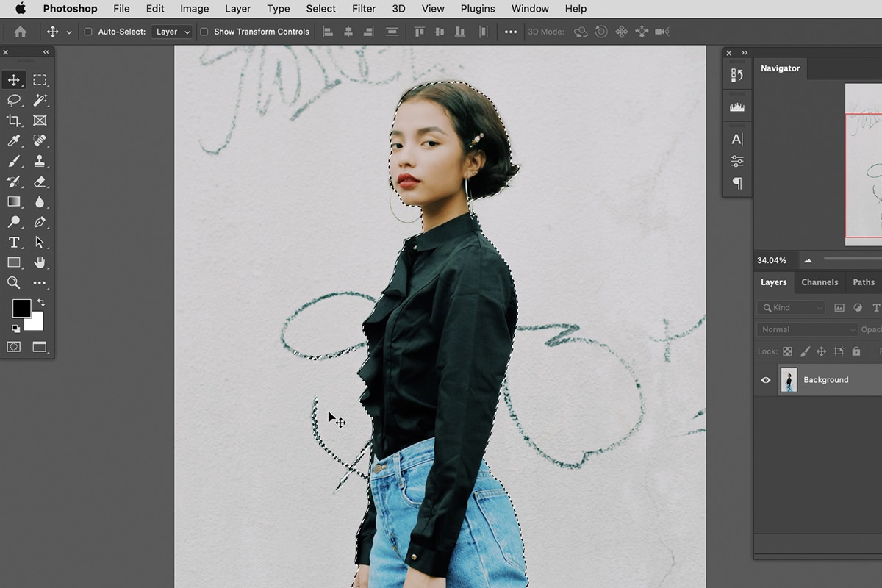
Task: Select the Clone Stamp tool
Action: click(x=40, y=161)
